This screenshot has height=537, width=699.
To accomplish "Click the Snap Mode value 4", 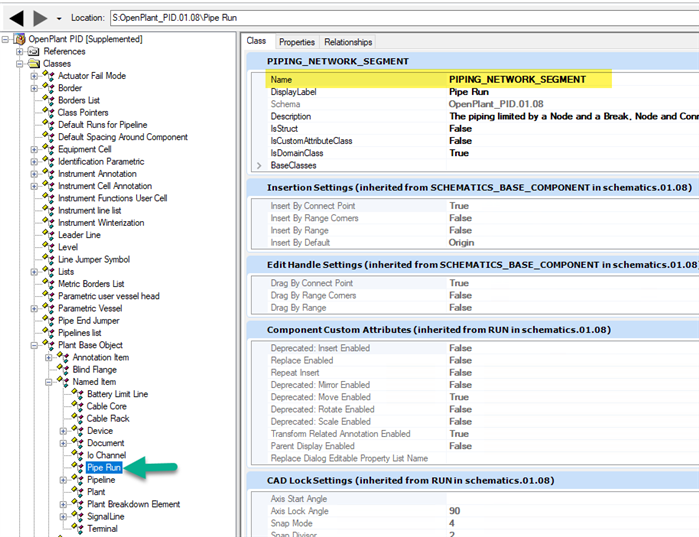I will [452, 523].
